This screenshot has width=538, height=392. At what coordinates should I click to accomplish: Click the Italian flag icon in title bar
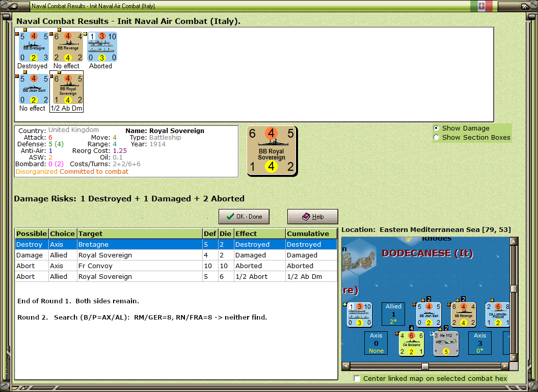coord(481,6)
